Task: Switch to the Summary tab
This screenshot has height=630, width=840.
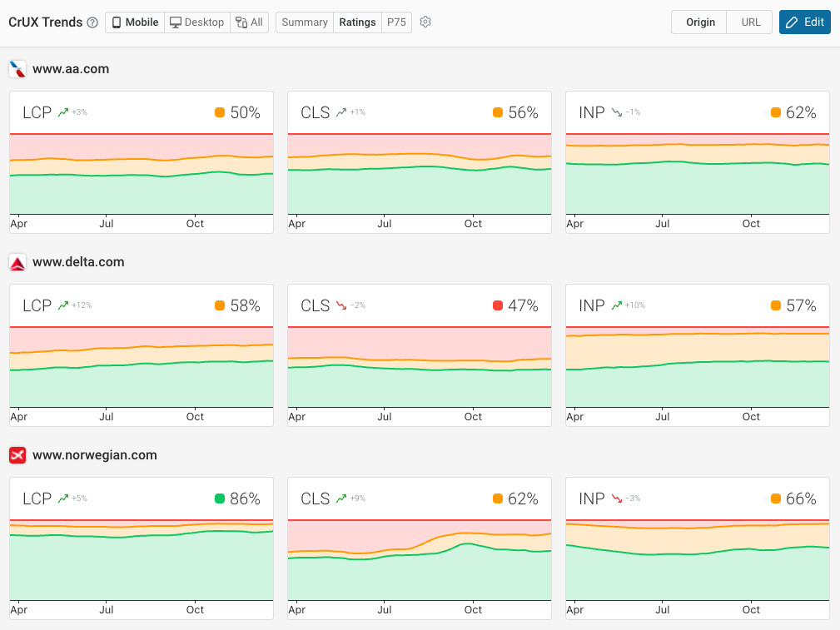Action: tap(304, 22)
